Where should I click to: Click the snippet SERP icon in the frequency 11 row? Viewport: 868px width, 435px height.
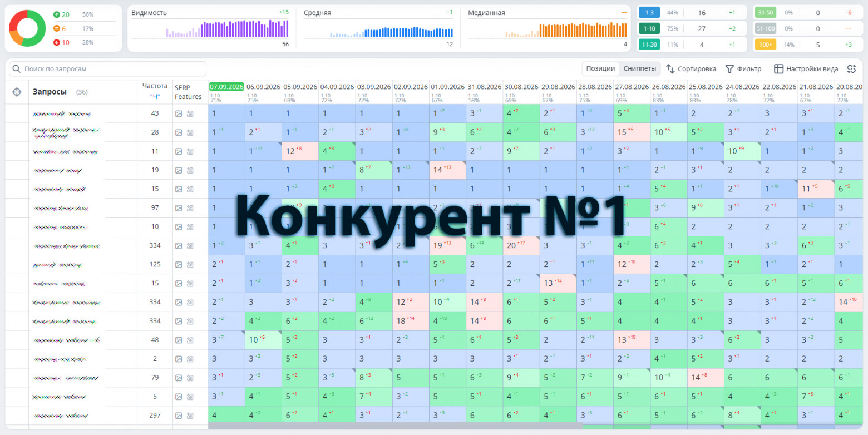(190, 151)
